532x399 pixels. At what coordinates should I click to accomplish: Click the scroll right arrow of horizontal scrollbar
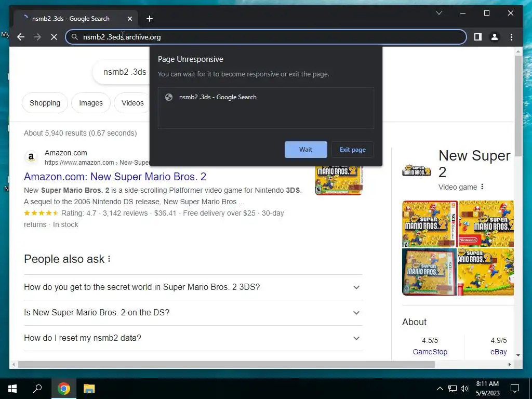510,364
